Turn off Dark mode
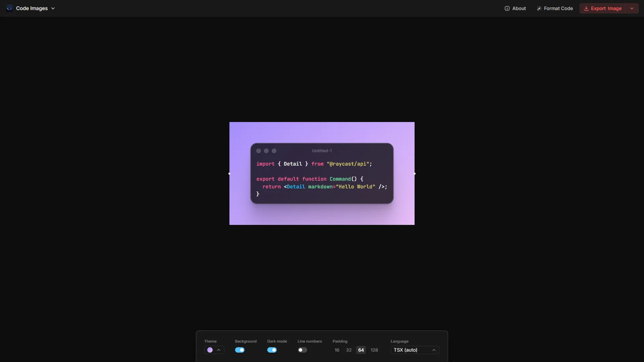 coord(272,350)
